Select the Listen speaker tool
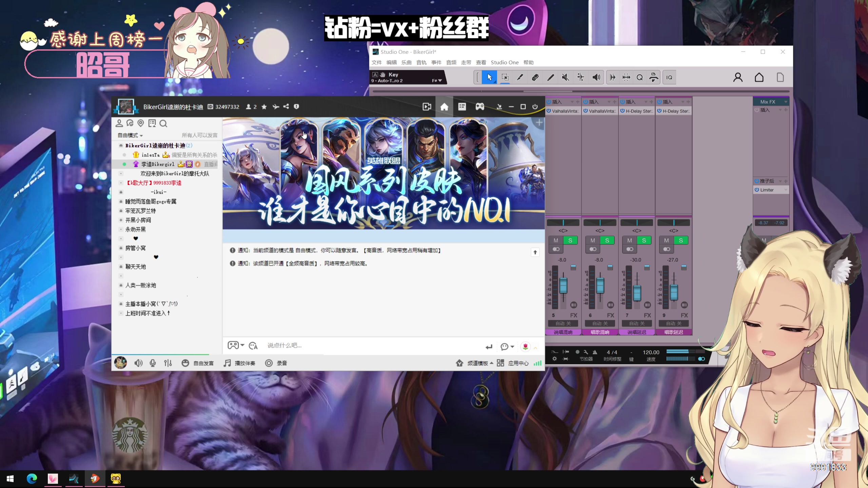Image resolution: width=868 pixels, height=488 pixels. pos(596,77)
